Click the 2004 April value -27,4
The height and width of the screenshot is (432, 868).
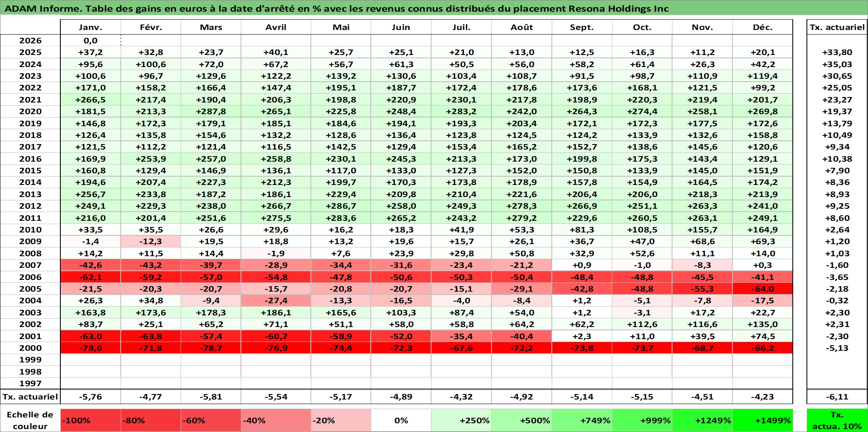[276, 300]
